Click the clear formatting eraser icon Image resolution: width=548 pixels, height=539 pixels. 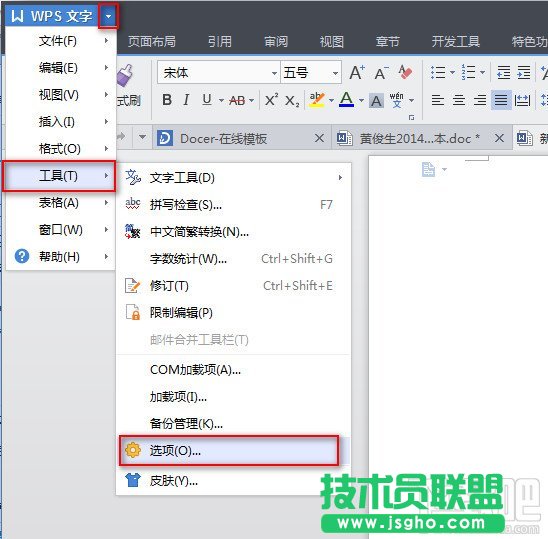point(405,72)
